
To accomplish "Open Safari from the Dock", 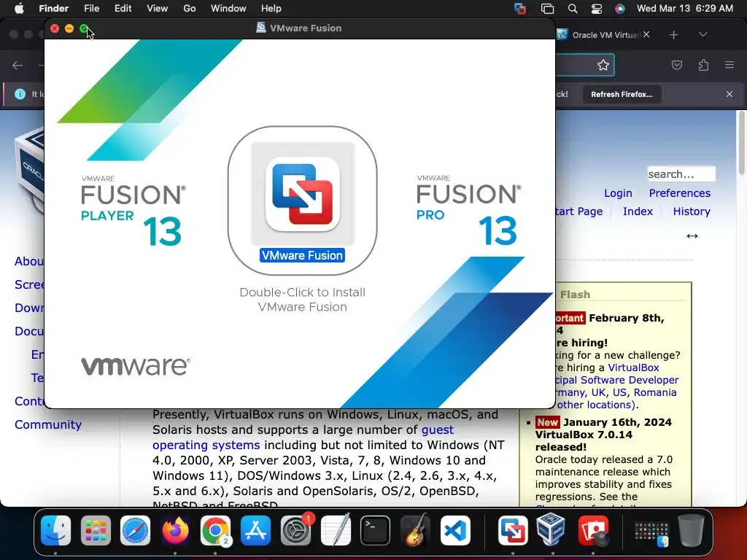I will click(x=135, y=530).
